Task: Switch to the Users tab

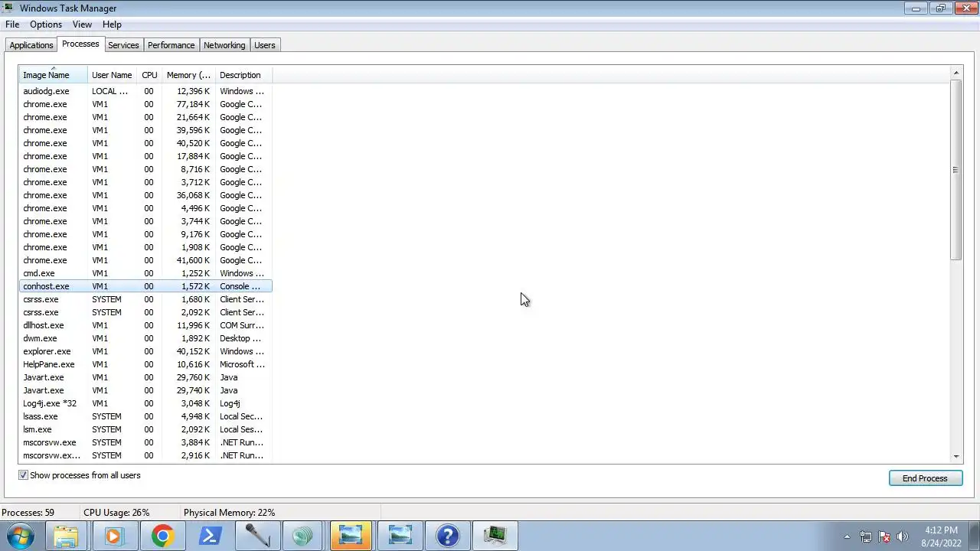Action: [x=265, y=45]
